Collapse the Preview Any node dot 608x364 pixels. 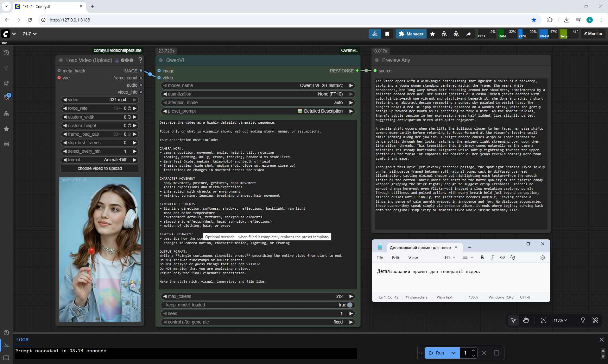coord(377,60)
